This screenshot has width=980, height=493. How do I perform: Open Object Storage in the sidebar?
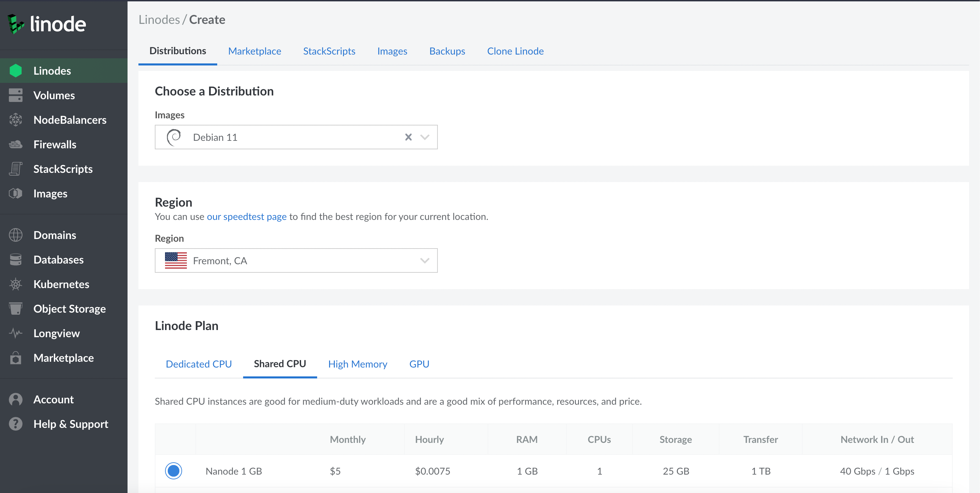tap(63, 309)
